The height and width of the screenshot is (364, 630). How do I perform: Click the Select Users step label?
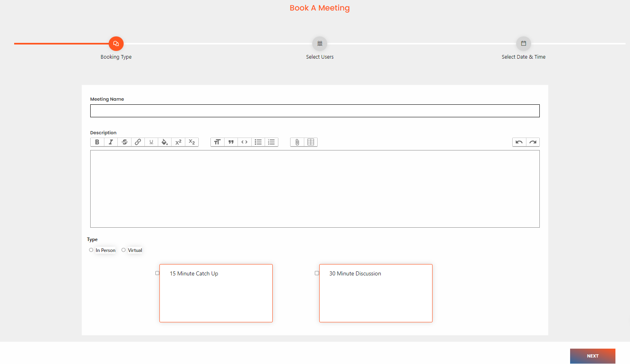click(x=320, y=57)
